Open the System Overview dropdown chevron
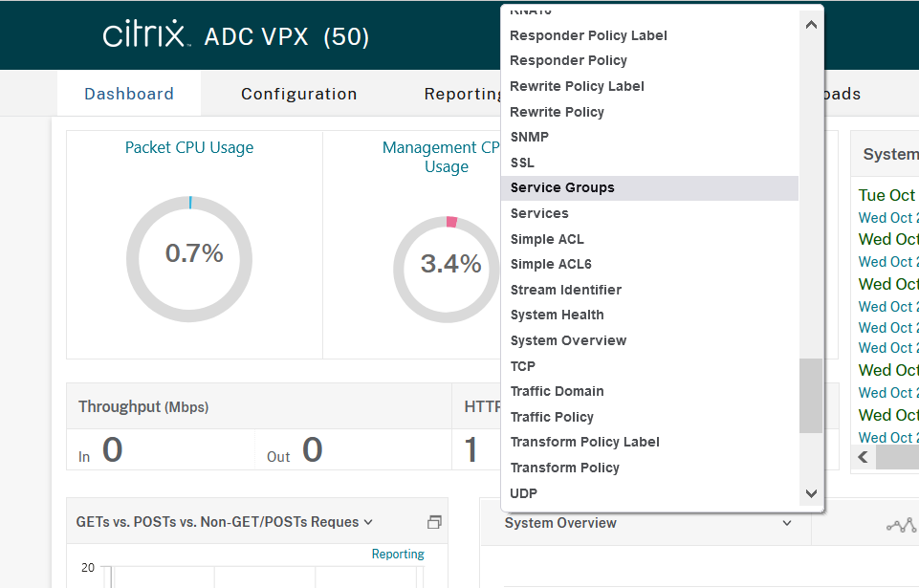The width and height of the screenshot is (919, 588). pyautogui.click(x=787, y=523)
